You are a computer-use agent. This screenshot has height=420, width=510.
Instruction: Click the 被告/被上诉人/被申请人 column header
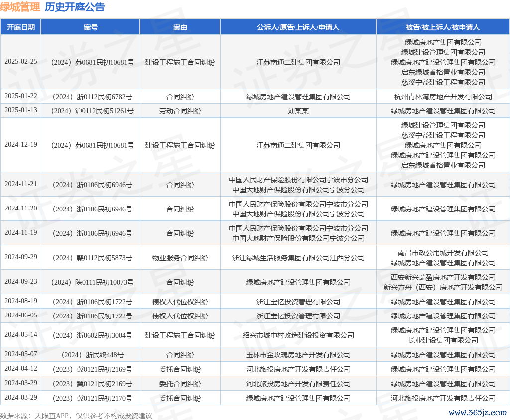(x=443, y=27)
